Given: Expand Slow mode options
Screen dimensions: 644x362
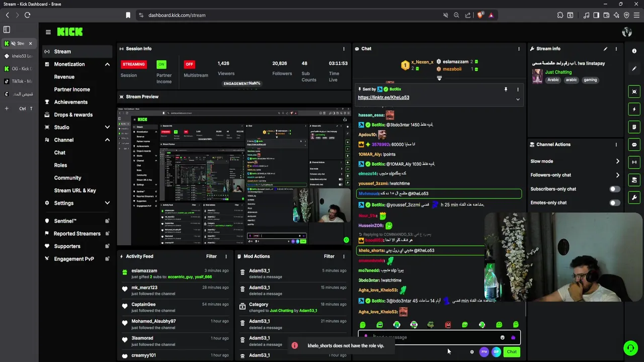Looking at the screenshot, I should (x=617, y=161).
